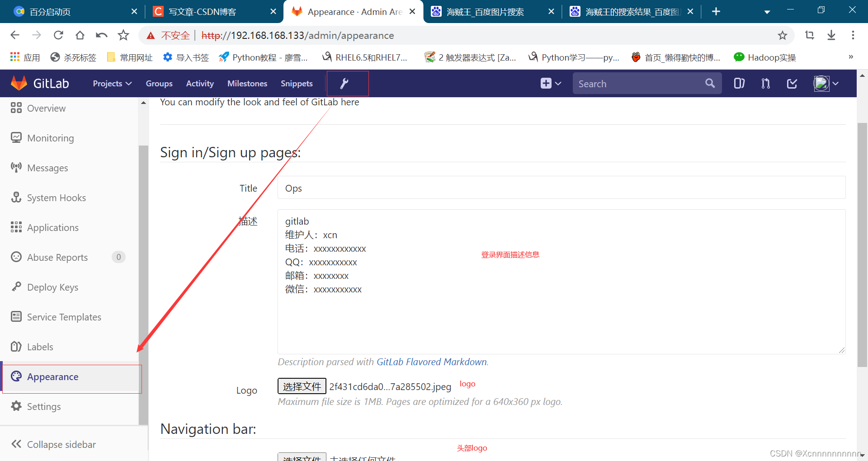Collapse the sidebar
This screenshot has width=868, height=461.
54,444
